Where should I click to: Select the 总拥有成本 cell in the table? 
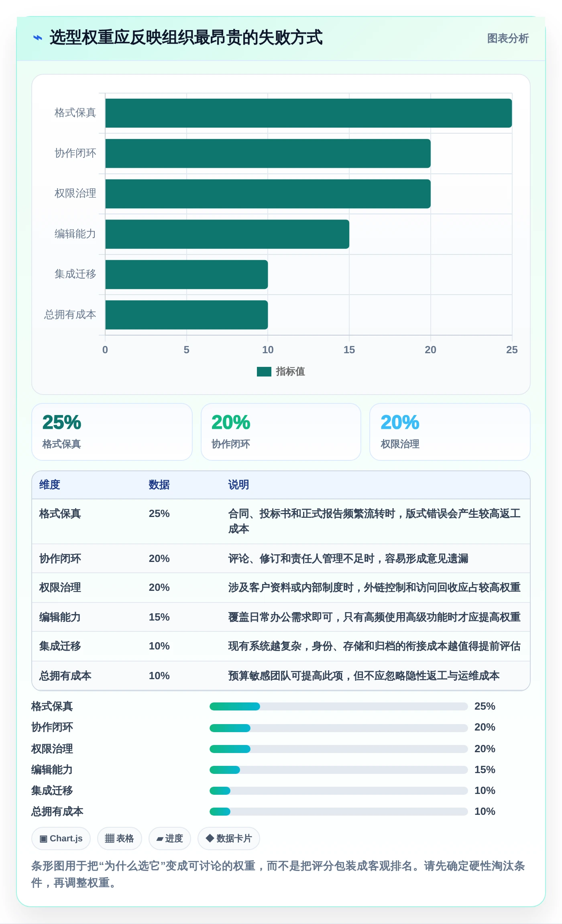(x=65, y=676)
